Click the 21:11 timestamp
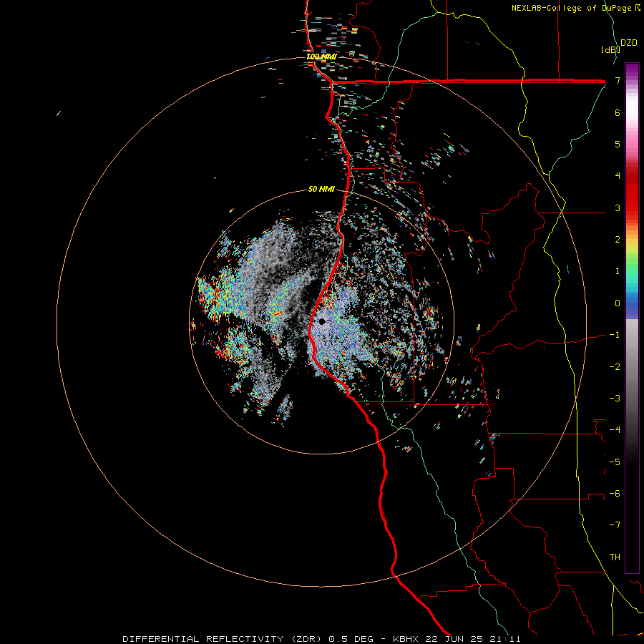The height and width of the screenshot is (644, 644). click(x=504, y=639)
